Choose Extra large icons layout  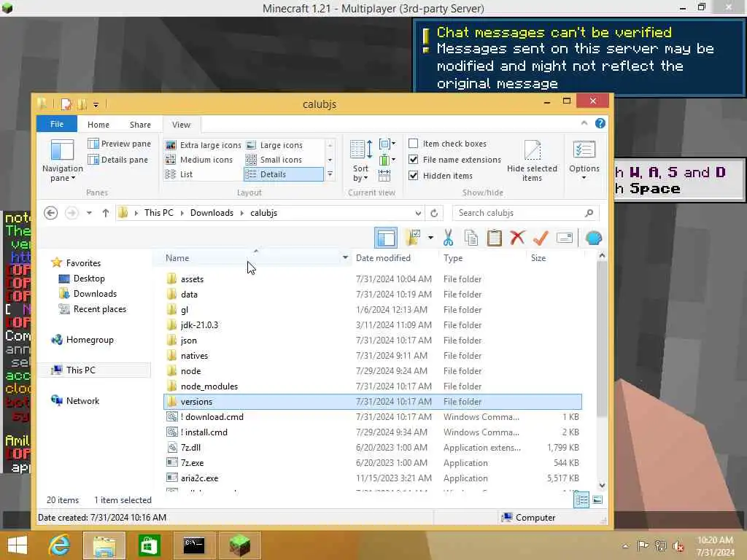(x=204, y=145)
